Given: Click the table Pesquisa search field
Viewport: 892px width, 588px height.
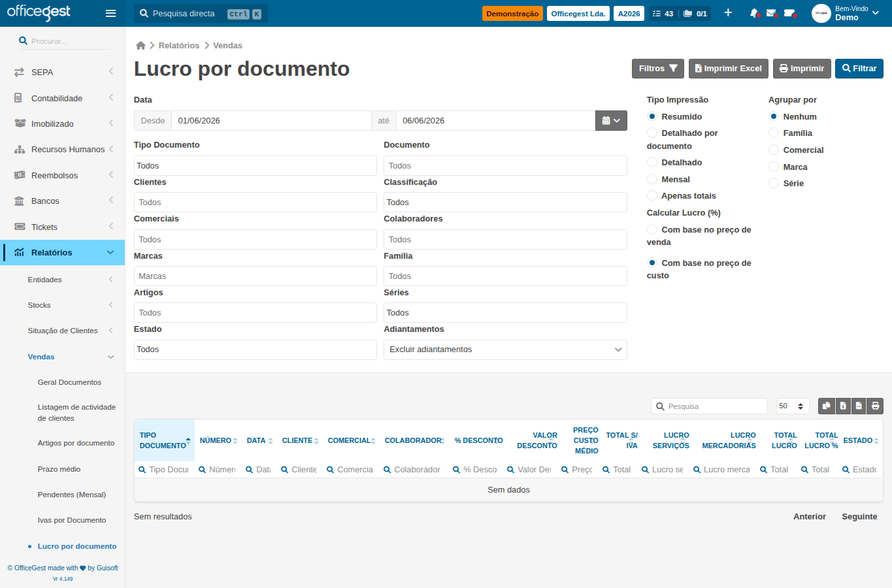Looking at the screenshot, I should tap(709, 406).
